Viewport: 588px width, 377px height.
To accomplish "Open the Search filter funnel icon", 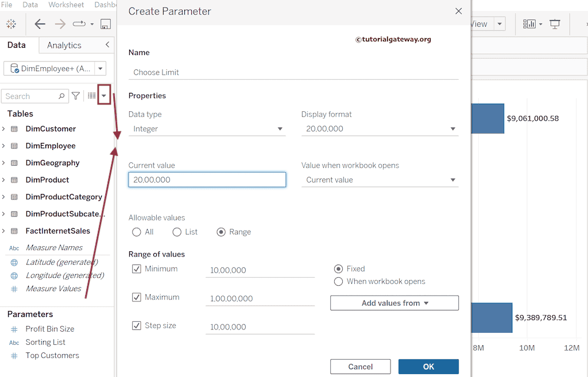I will tap(76, 95).
